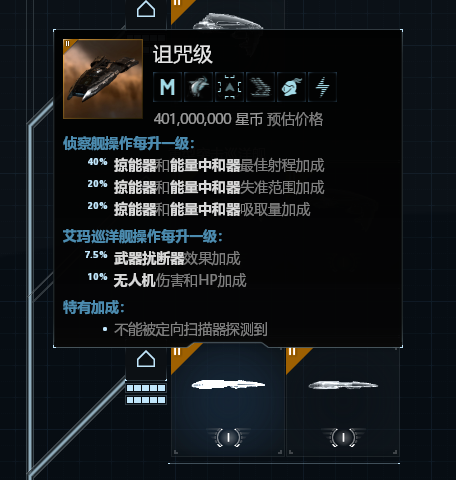
Task: Click the mastery level I badge under the right ship
Action: coord(343,437)
